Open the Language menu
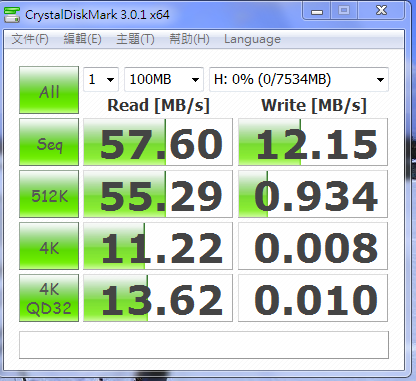This screenshot has width=416, height=381. (x=252, y=39)
